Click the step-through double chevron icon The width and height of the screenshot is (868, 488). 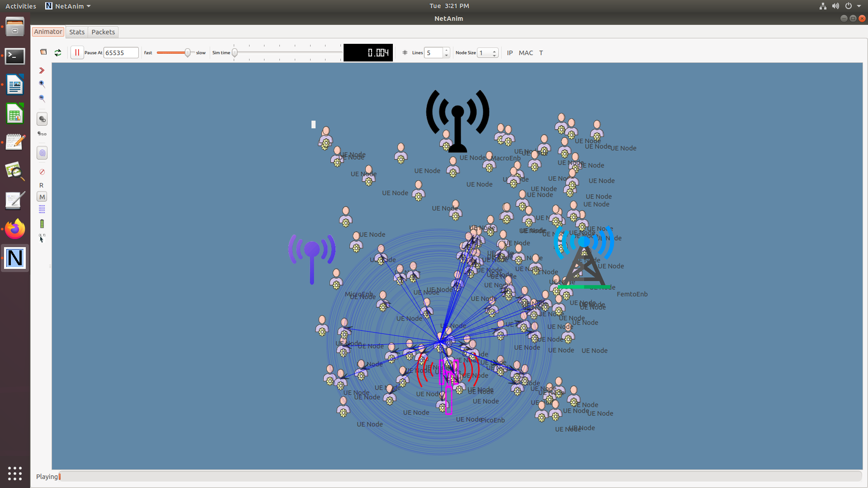(x=42, y=70)
